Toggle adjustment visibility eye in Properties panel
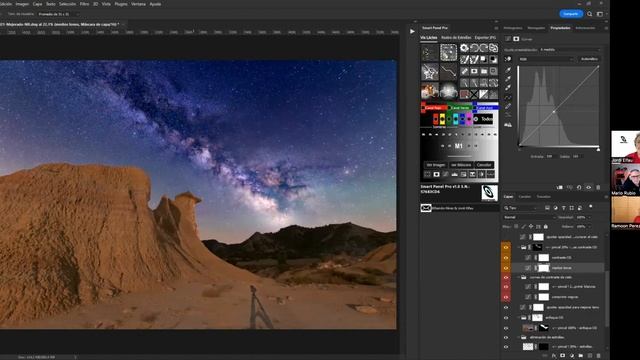The image size is (640, 360). pyautogui.click(x=589, y=187)
